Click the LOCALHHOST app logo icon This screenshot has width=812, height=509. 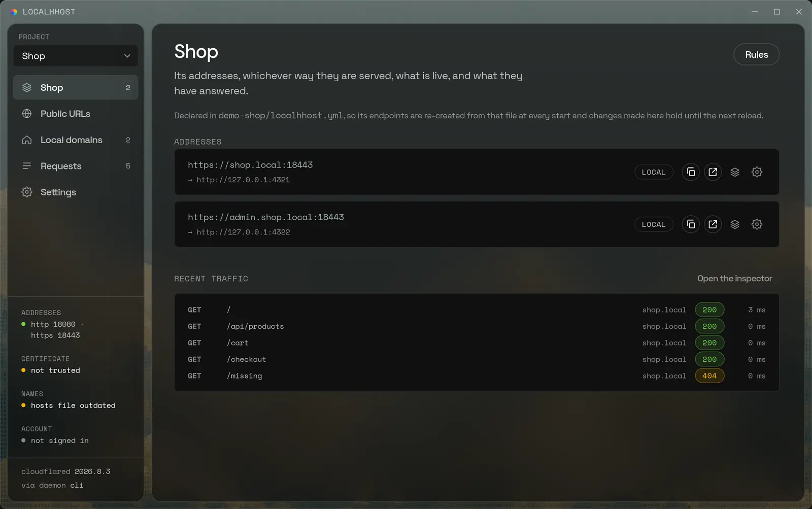coord(14,12)
